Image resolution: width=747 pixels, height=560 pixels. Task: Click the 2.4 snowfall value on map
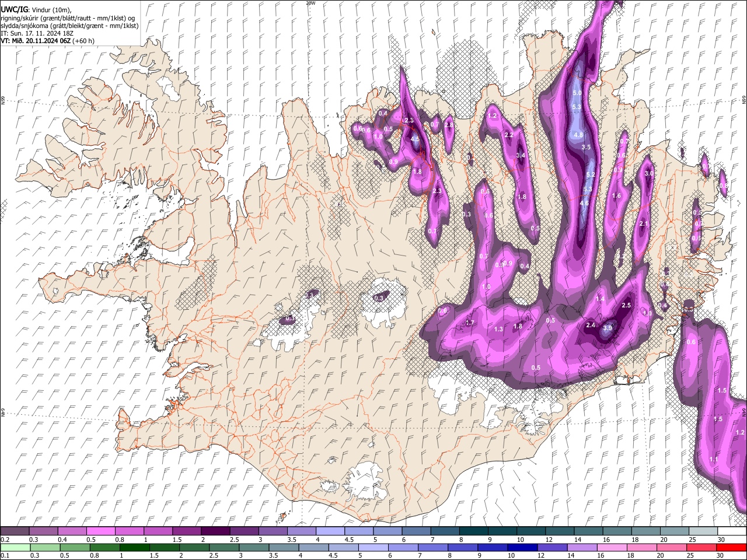click(x=590, y=325)
